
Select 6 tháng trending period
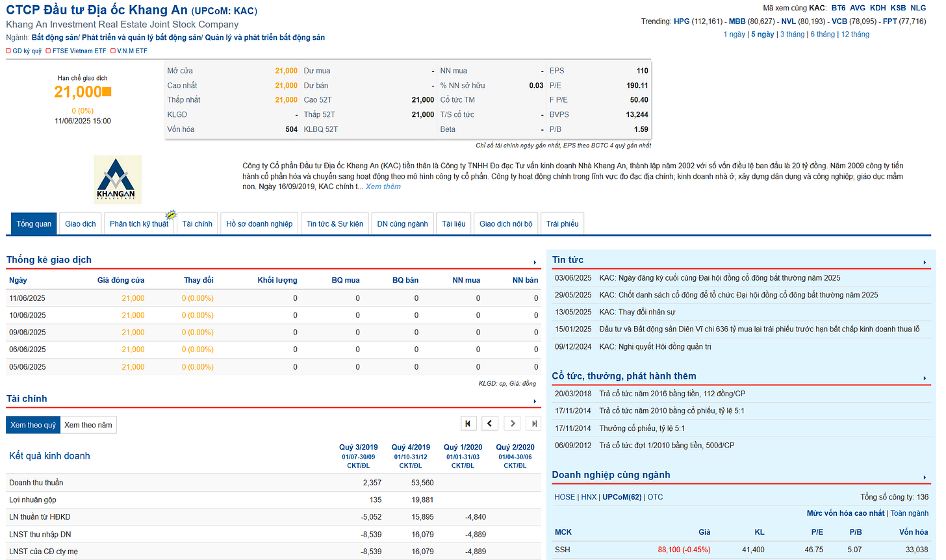point(823,34)
